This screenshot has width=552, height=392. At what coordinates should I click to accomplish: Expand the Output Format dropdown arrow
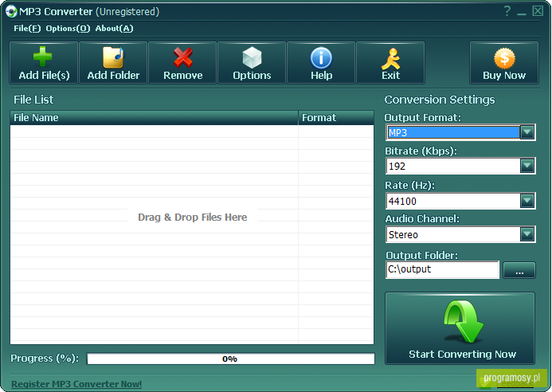point(527,132)
